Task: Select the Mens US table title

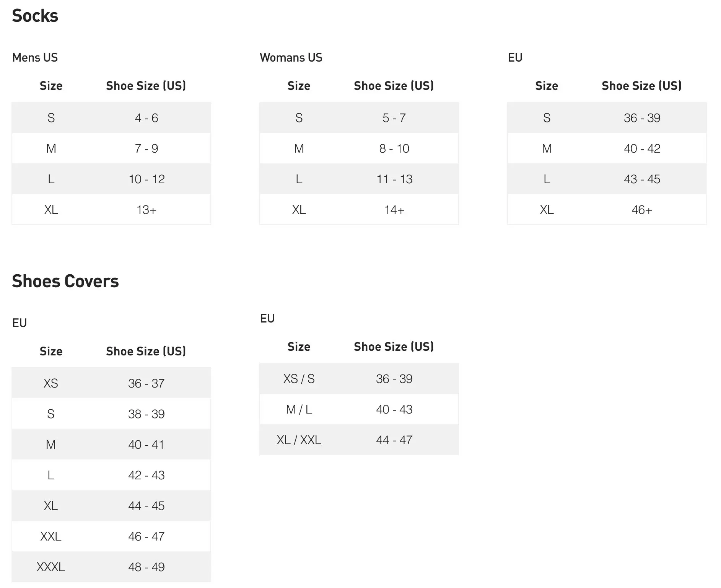Action: tap(35, 57)
